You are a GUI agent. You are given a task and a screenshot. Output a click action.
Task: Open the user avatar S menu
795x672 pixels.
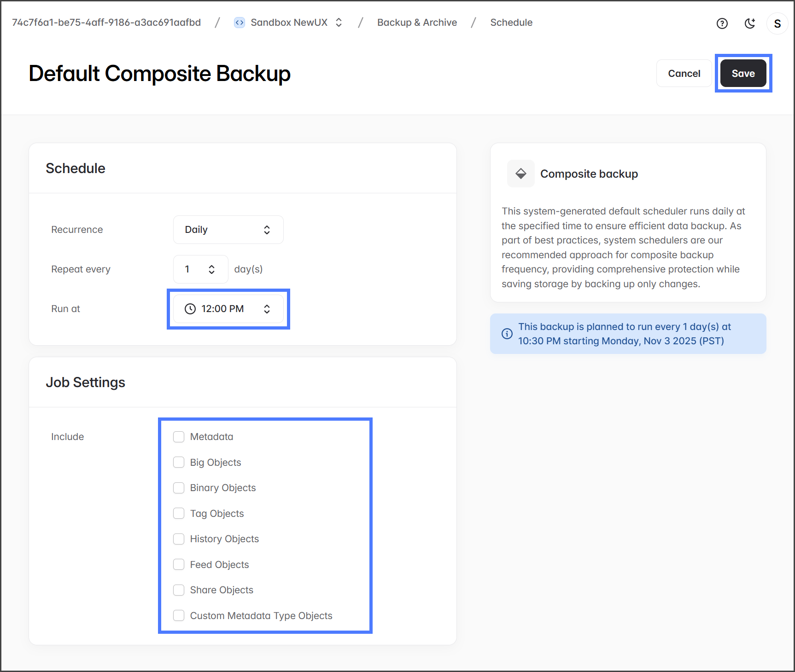777,23
